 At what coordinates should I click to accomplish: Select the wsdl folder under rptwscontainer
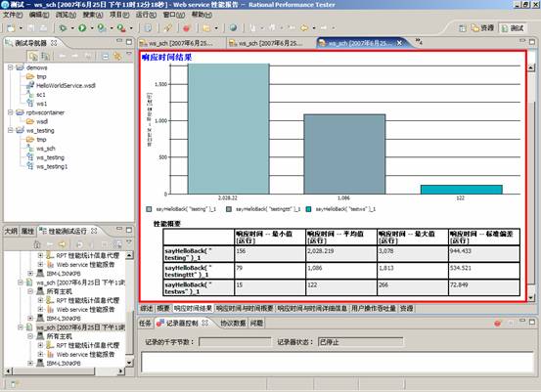(x=42, y=121)
